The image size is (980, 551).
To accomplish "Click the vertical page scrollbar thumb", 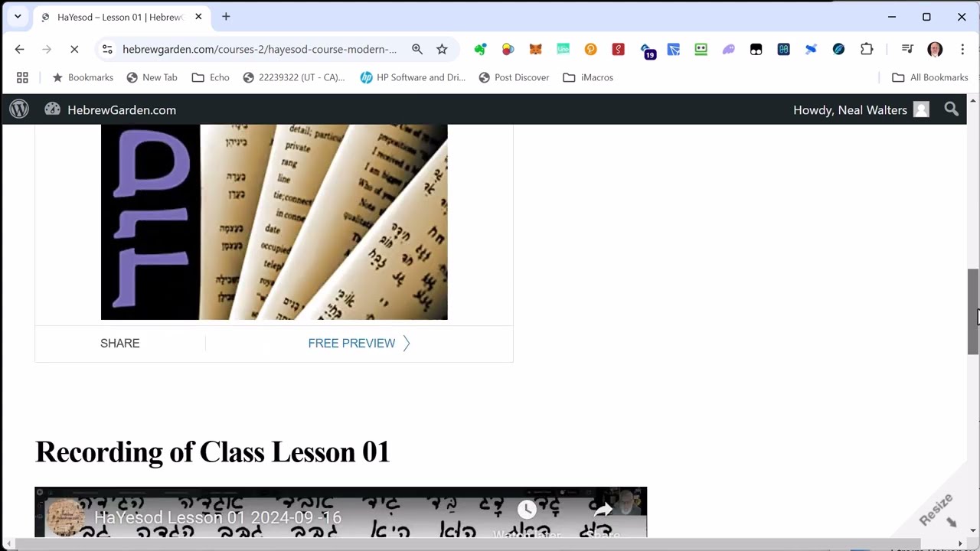I will 973,311.
